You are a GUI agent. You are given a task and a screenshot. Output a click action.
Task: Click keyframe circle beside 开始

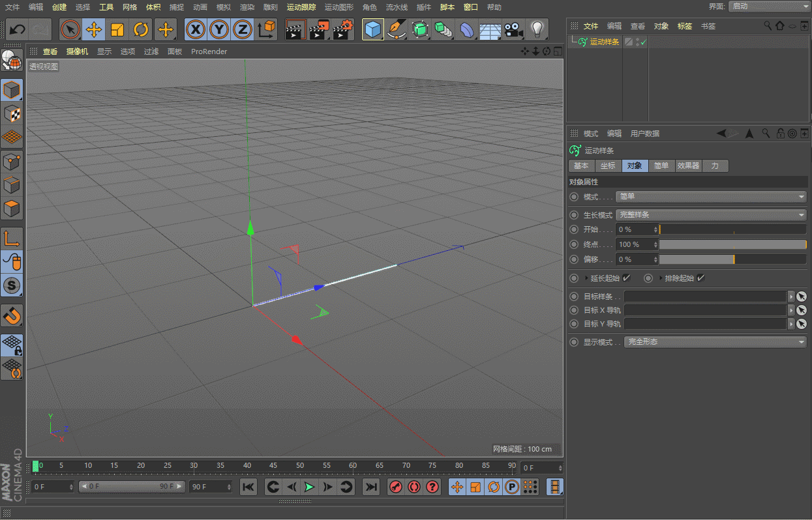574,229
